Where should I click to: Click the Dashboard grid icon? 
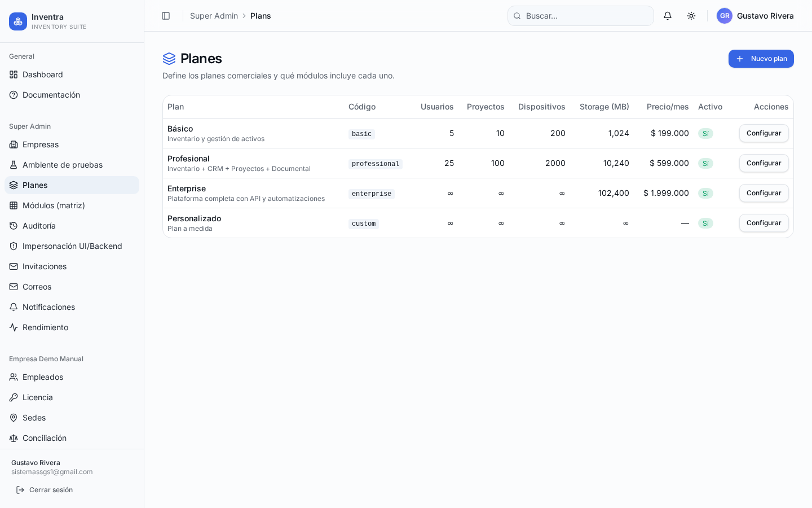pos(14,75)
